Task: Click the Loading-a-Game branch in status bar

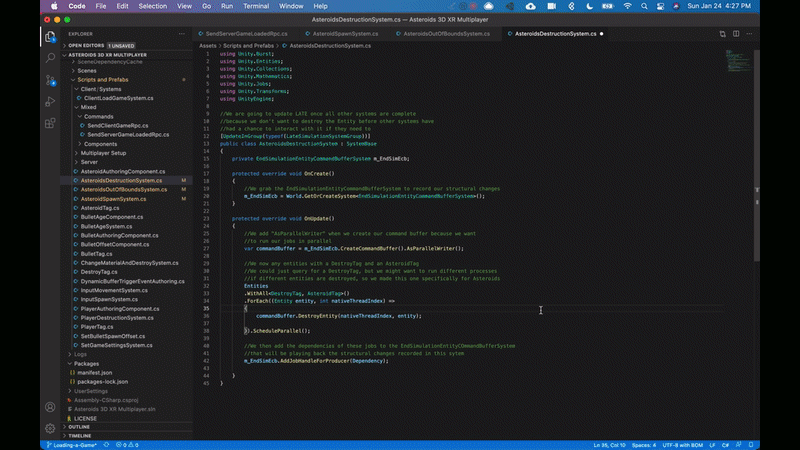Action: [70, 445]
